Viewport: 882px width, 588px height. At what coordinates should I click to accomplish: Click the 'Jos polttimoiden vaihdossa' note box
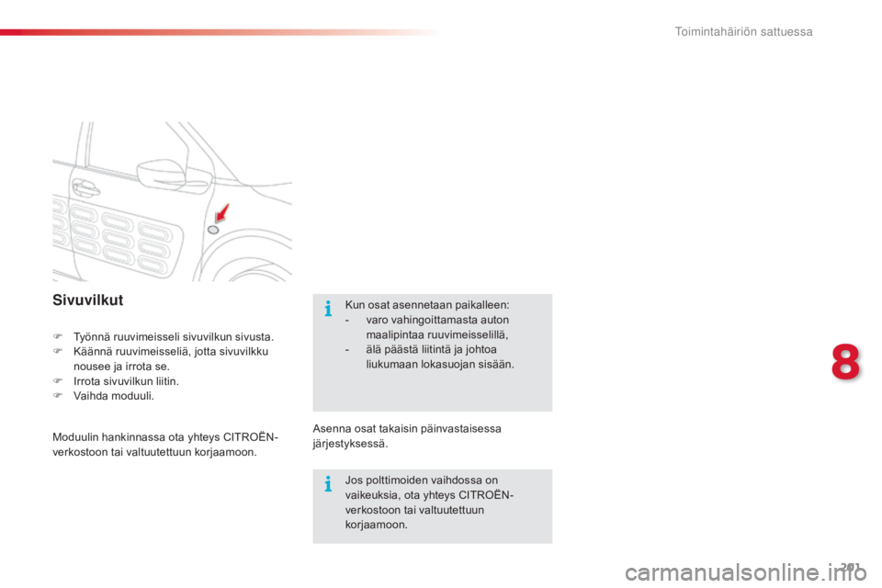[432, 506]
